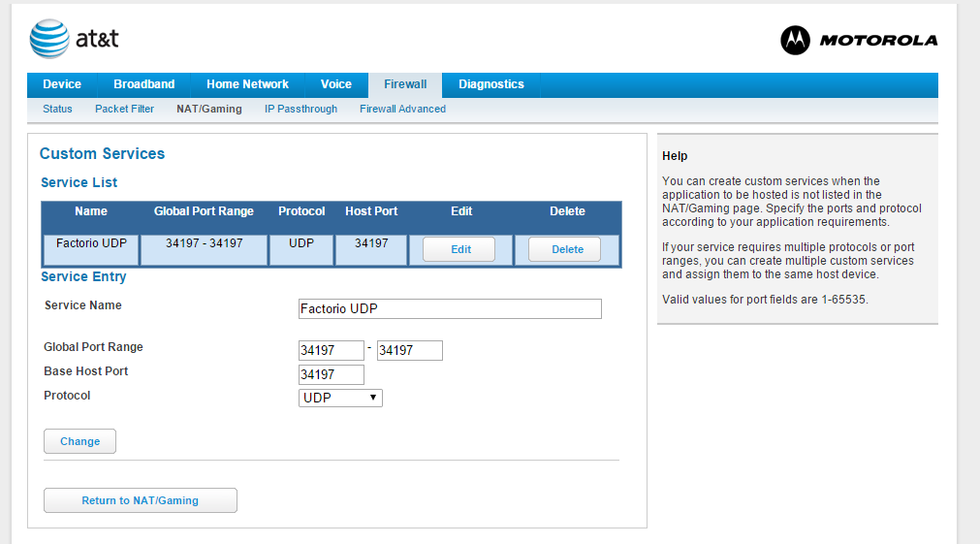
Task: Open the Device tab
Action: point(62,84)
